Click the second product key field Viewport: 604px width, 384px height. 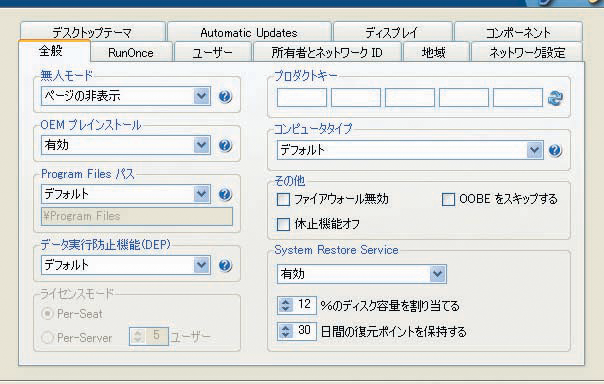pos(356,97)
